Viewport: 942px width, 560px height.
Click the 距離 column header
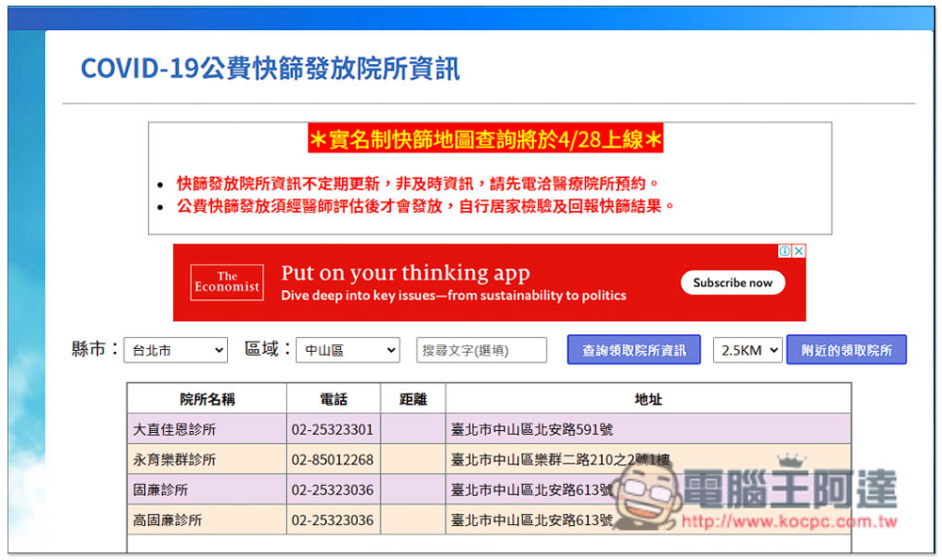point(413,399)
